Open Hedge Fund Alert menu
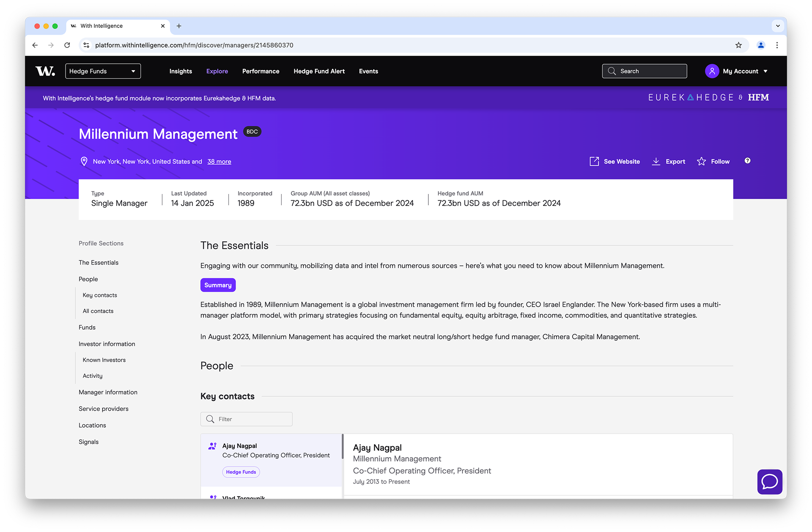 tap(319, 71)
